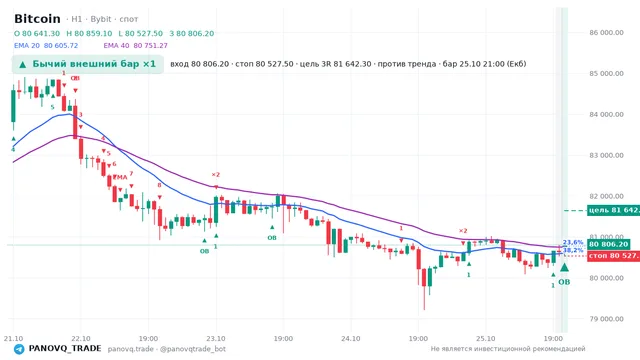Click the large green signal triangle above OB
This screenshot has width=640, height=360.
pyautogui.click(x=564, y=268)
